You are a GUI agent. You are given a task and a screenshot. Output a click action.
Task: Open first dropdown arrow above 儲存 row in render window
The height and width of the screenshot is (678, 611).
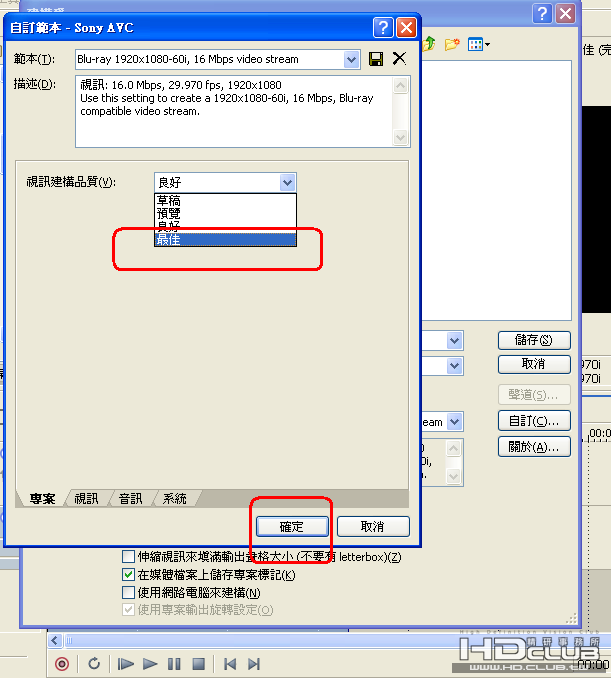pos(454,341)
